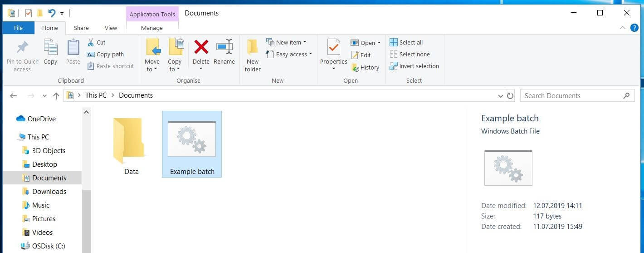Open the Manage tab
This screenshot has width=644, height=253.
click(152, 28)
